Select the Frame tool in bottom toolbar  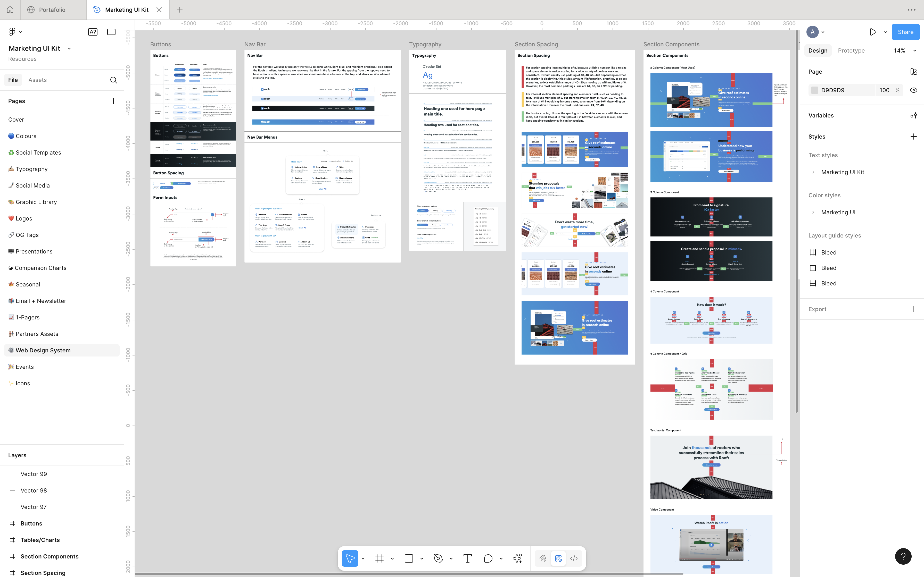(379, 559)
